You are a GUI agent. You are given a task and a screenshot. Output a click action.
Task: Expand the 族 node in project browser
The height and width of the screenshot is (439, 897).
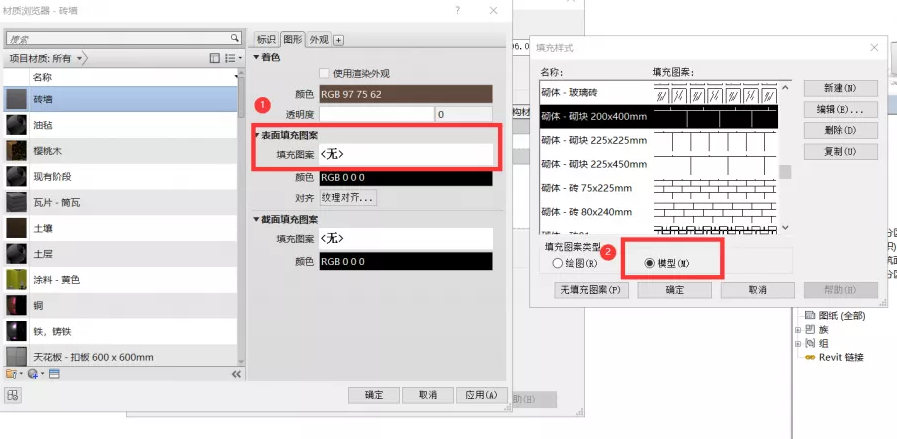797,330
